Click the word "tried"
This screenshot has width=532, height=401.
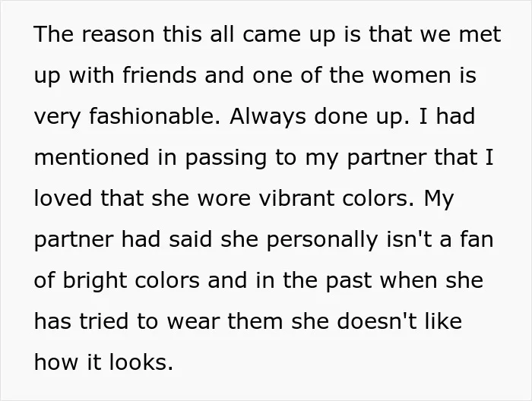[104, 320]
